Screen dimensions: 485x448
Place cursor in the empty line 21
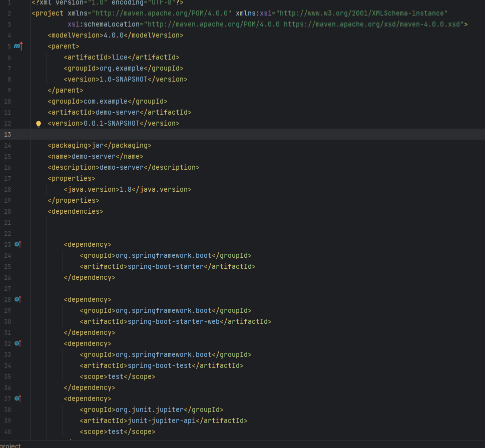[200, 222]
